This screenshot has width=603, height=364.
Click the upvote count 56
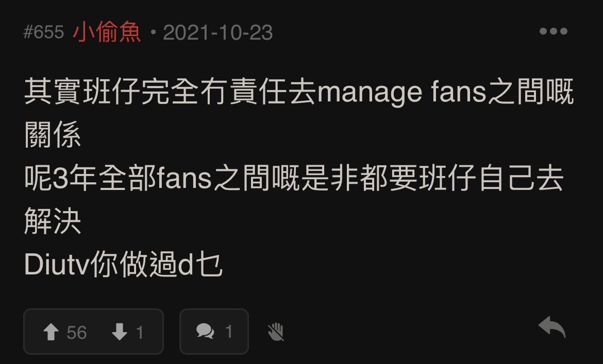tap(76, 333)
